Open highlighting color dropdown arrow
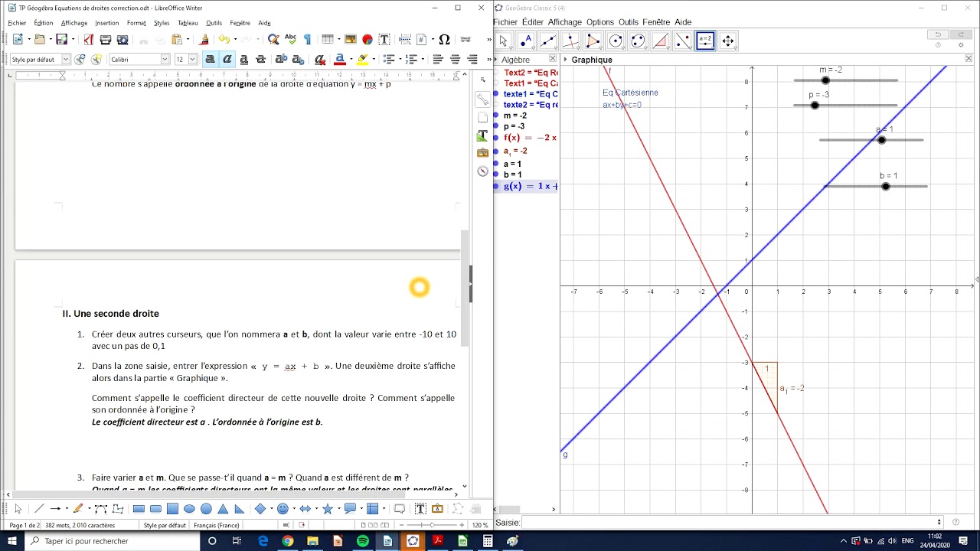The height and width of the screenshot is (551, 980). (x=373, y=59)
